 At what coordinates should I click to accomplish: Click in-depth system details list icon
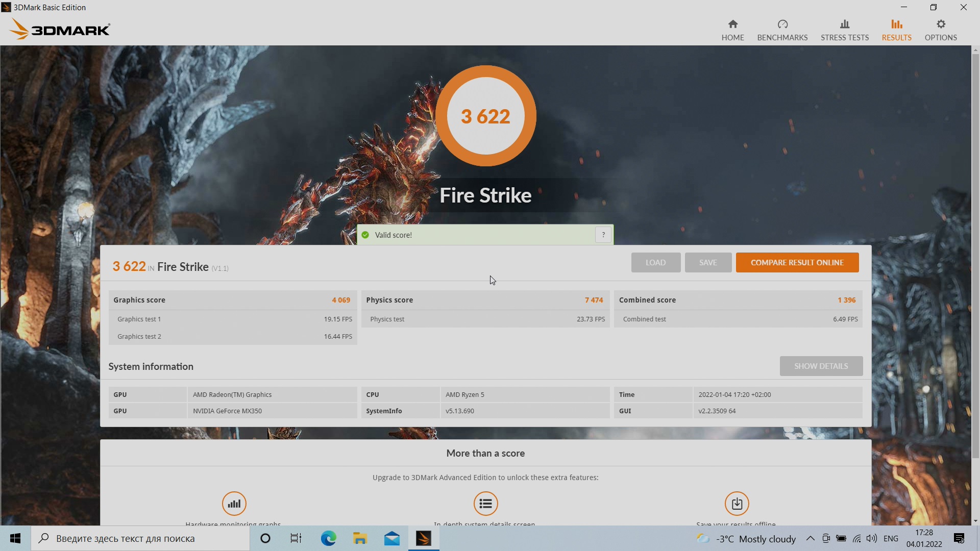click(485, 504)
